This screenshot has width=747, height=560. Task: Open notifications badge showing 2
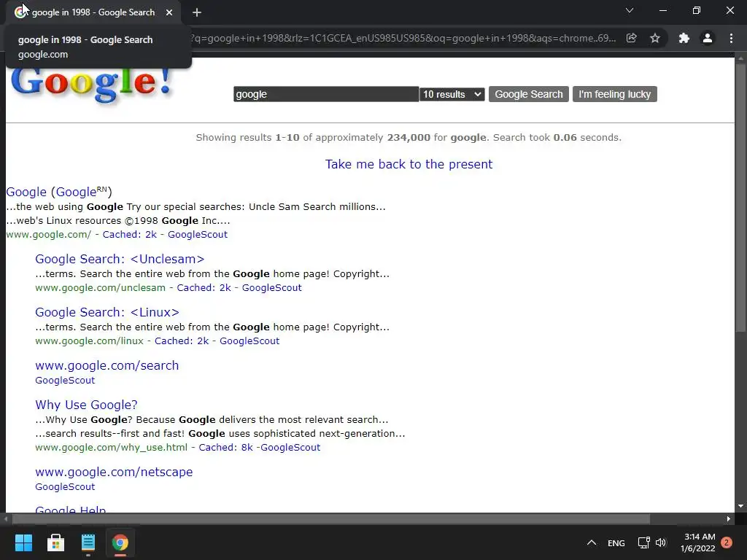point(727,542)
